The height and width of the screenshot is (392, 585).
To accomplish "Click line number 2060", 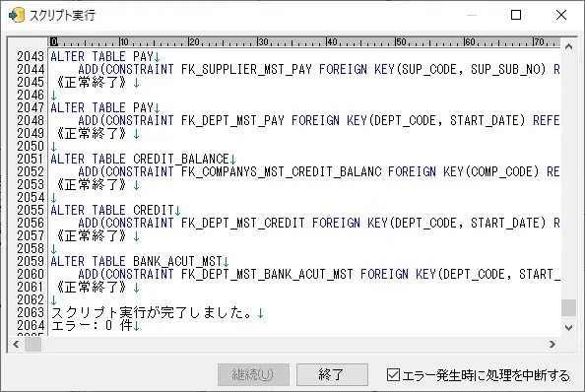I will coord(31,275).
